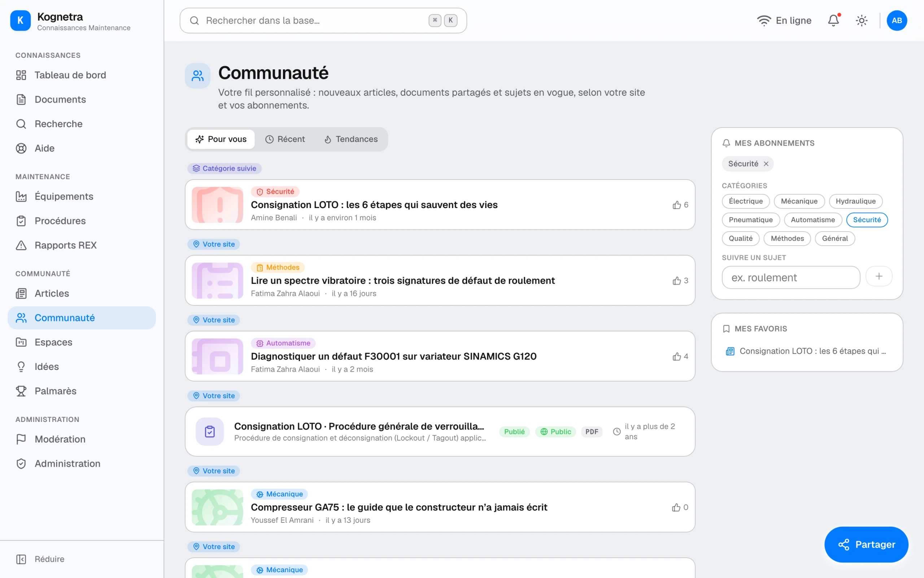Open the Aide section
Image resolution: width=924 pixels, height=578 pixels.
pos(82,148)
